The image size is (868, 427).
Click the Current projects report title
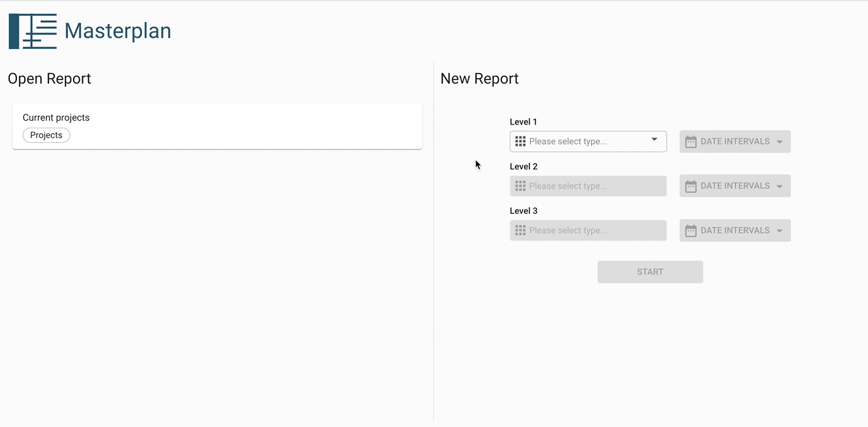pyautogui.click(x=56, y=118)
